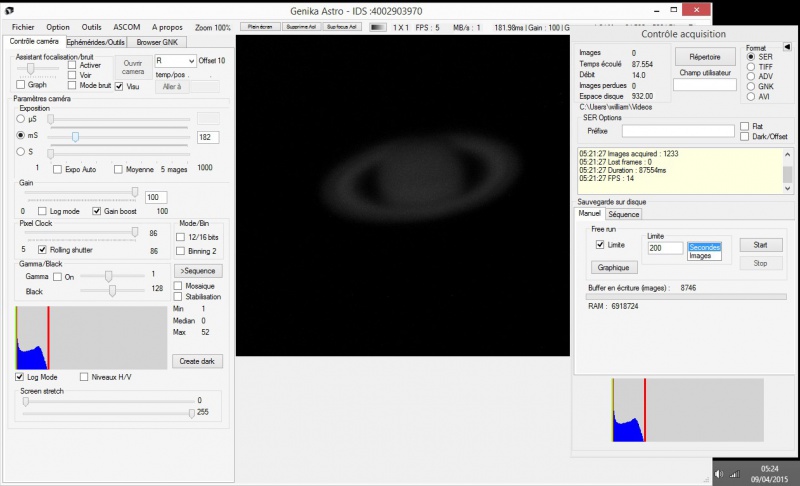
Task: Enable the Dark/Offset checkbox
Action: (x=744, y=136)
